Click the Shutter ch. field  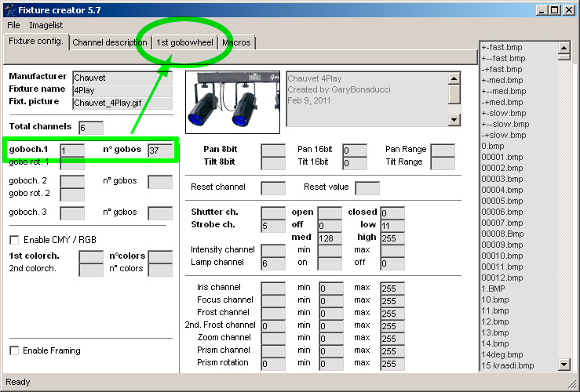point(273,213)
